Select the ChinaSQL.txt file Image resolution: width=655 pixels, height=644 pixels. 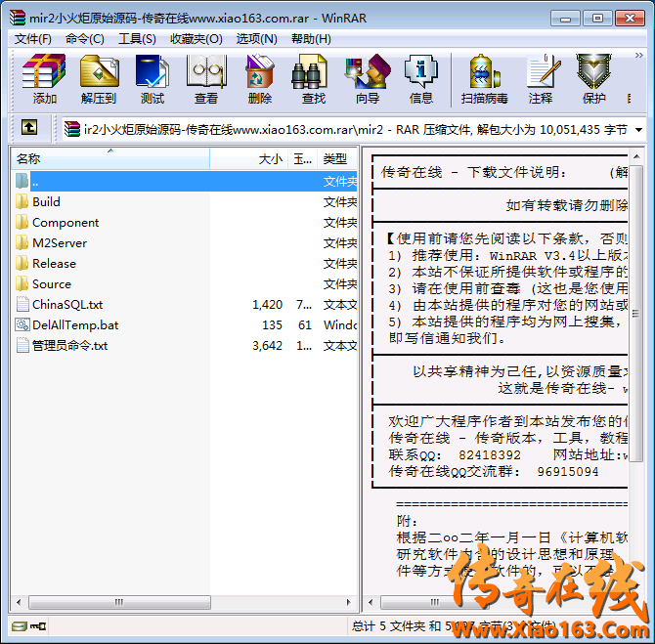pos(185,304)
